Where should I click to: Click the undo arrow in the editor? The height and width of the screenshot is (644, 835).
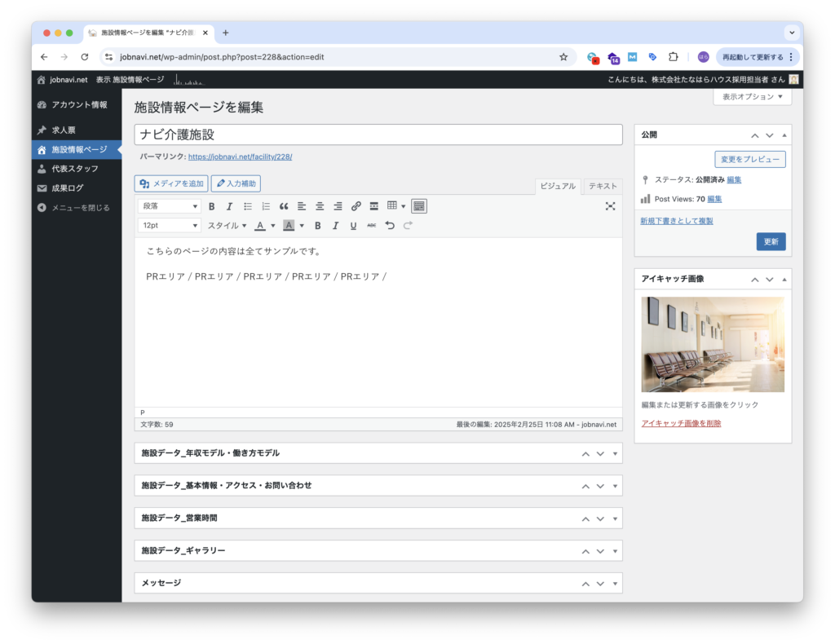pyautogui.click(x=390, y=226)
